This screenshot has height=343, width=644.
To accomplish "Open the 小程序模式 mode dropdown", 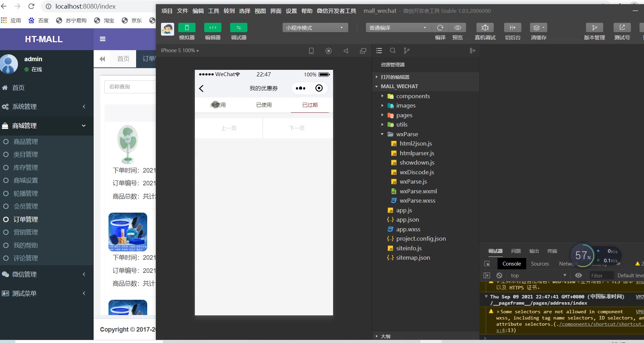I will tap(315, 28).
